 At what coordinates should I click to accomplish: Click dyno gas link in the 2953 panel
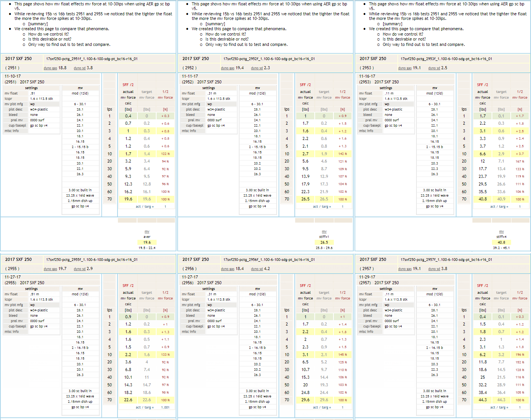pyautogui.click(x=405, y=68)
